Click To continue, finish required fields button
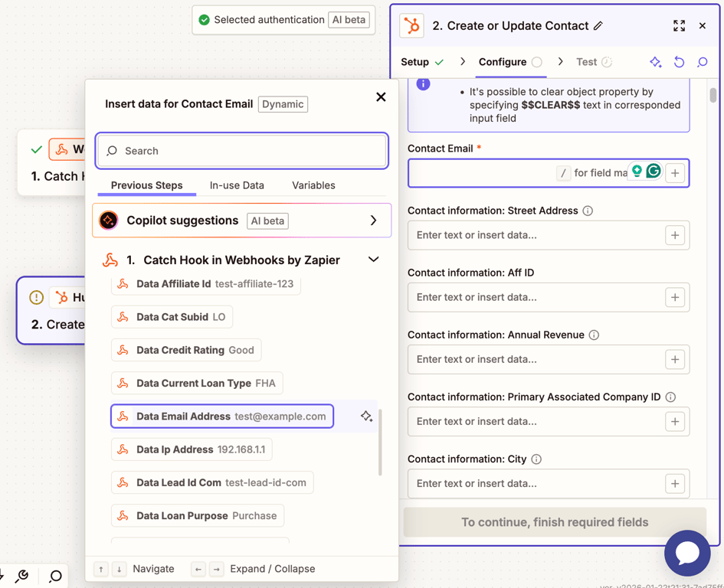The width and height of the screenshot is (724, 588). (555, 522)
